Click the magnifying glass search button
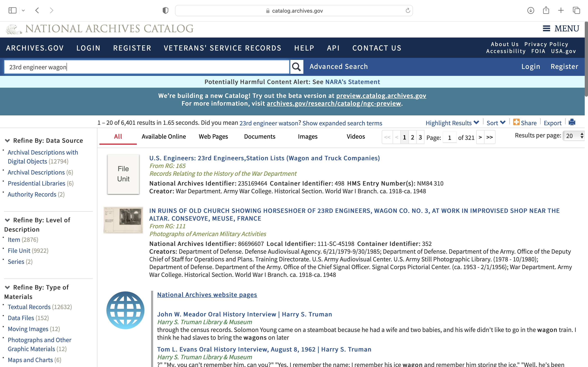The image size is (588, 367). (296, 67)
